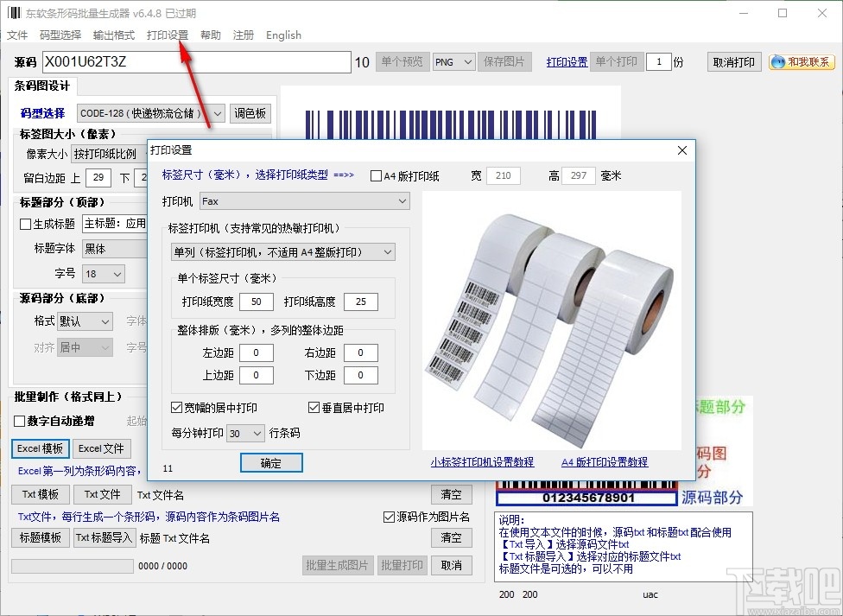Image resolution: width=843 pixels, height=616 pixels.
Task: Open the 每分钟打印 rows-per-minute dropdown
Action: 244,433
